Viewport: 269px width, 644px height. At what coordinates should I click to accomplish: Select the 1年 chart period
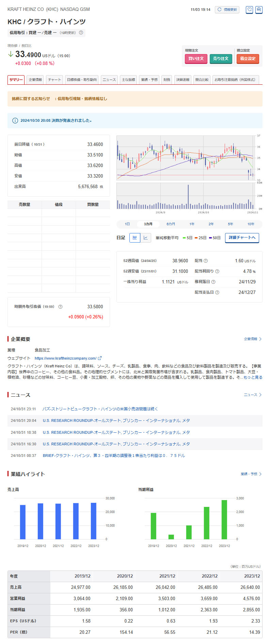click(x=192, y=224)
